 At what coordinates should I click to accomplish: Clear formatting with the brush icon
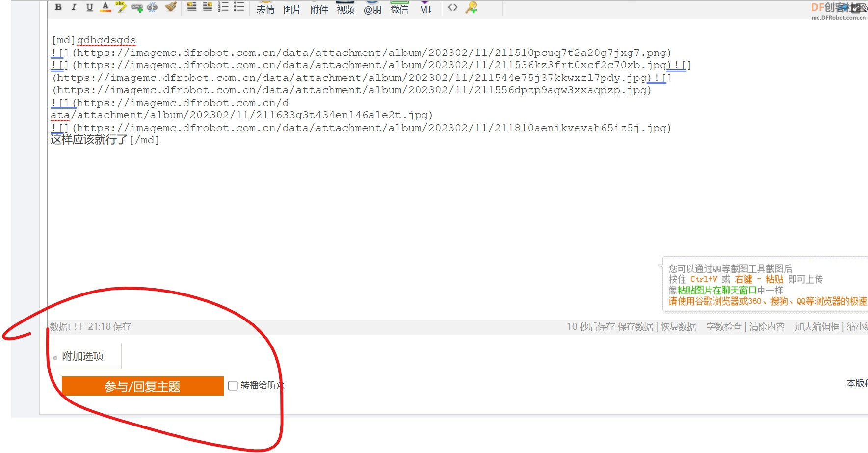170,7
